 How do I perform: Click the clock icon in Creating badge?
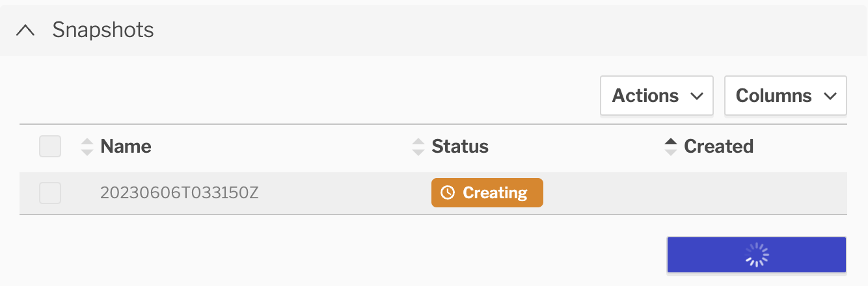[x=448, y=193]
